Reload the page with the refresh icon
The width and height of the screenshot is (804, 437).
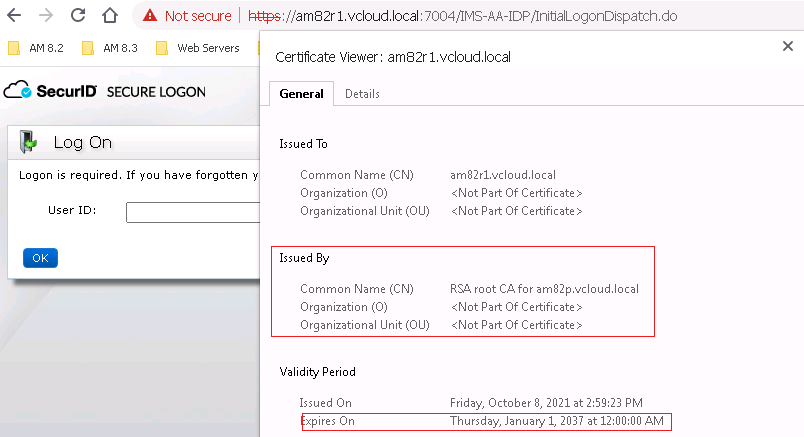78,15
